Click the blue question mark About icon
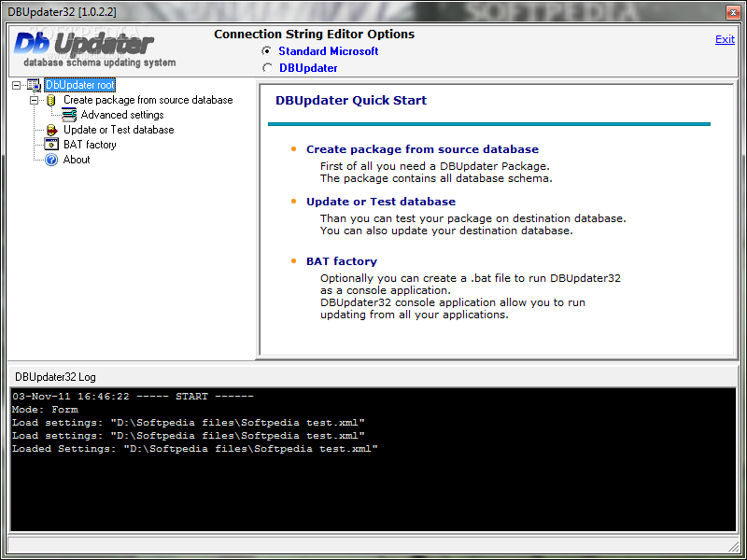 pyautogui.click(x=51, y=160)
